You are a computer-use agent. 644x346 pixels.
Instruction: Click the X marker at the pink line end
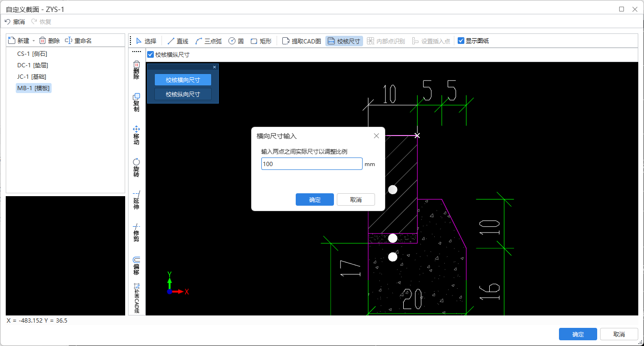click(x=417, y=136)
